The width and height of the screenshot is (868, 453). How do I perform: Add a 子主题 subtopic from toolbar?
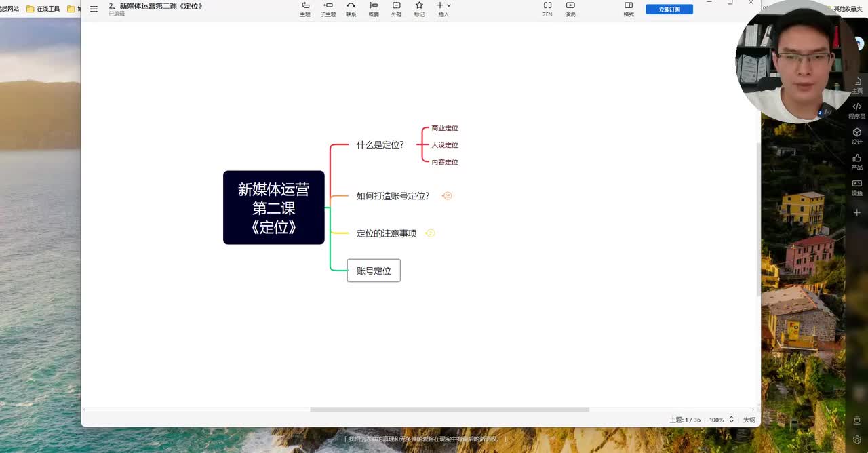click(x=328, y=9)
